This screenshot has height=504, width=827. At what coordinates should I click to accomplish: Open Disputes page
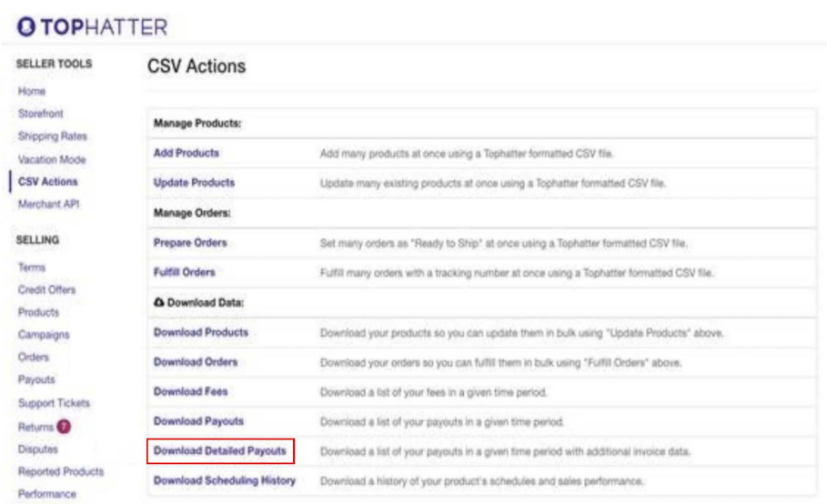click(38, 449)
